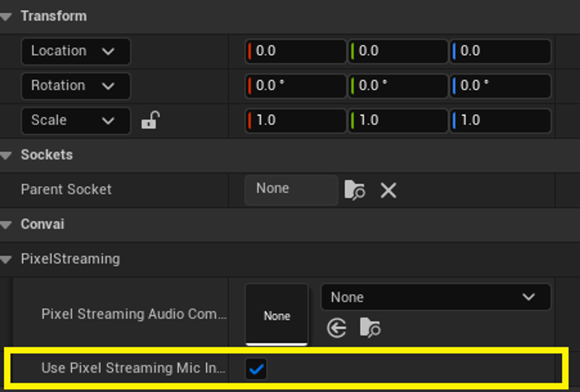Screen dimensions: 580x392
Task: Click the Location Z value field
Action: [x=501, y=51]
